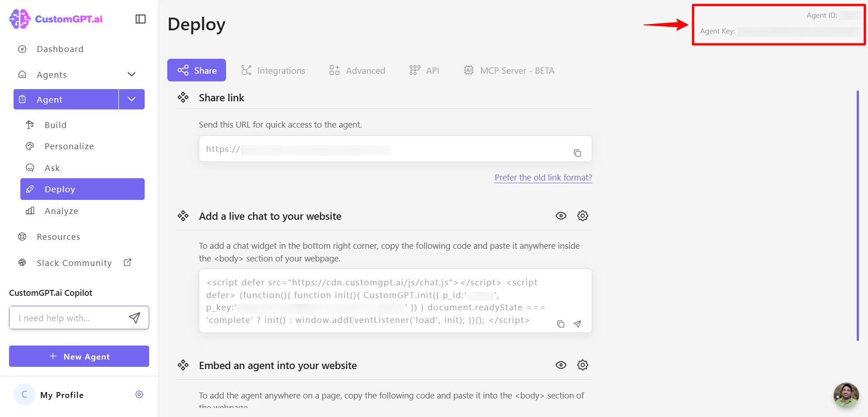Open the Resources page

pos(58,237)
